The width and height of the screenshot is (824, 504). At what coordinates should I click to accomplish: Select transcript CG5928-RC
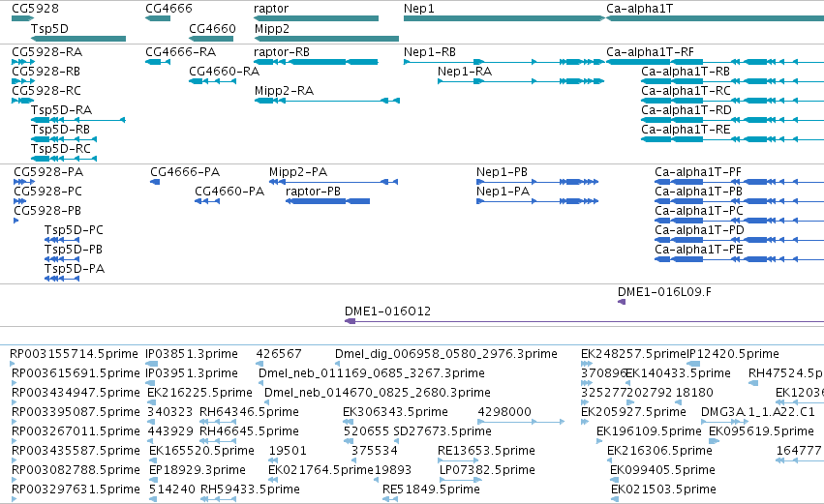point(46,91)
